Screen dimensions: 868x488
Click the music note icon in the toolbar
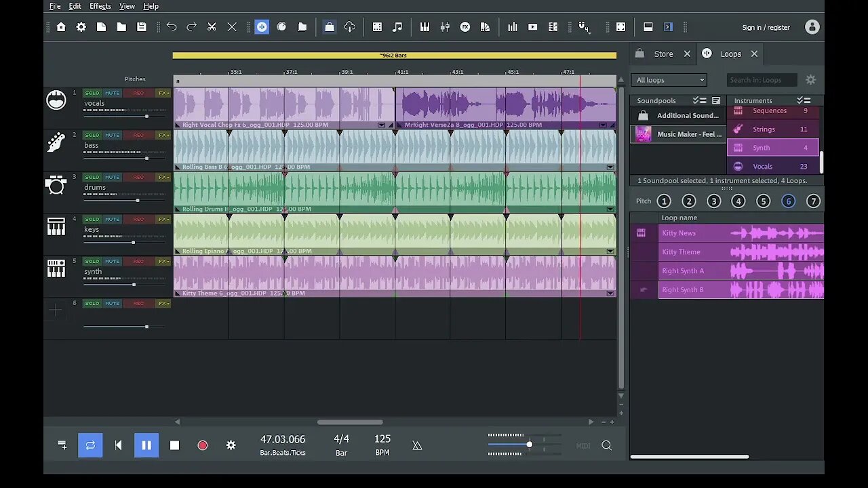tap(397, 27)
